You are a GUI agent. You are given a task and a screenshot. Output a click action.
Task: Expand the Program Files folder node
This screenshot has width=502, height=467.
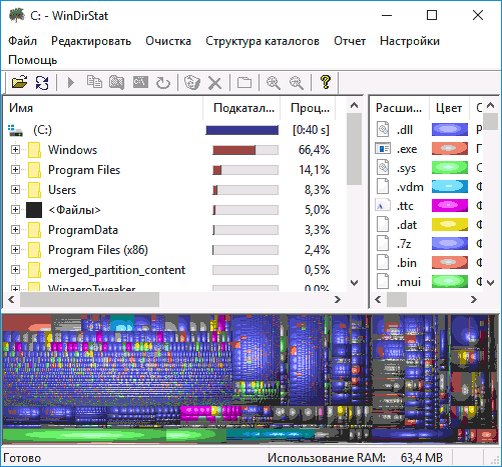pos(15,169)
